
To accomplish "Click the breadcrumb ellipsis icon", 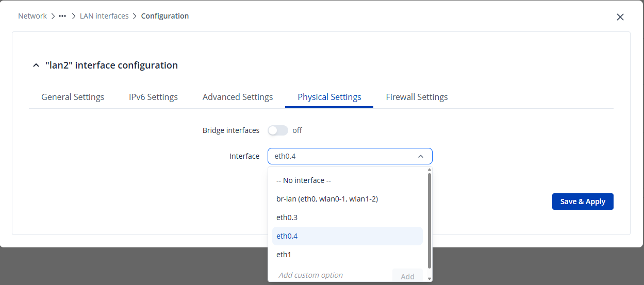I will point(62,16).
